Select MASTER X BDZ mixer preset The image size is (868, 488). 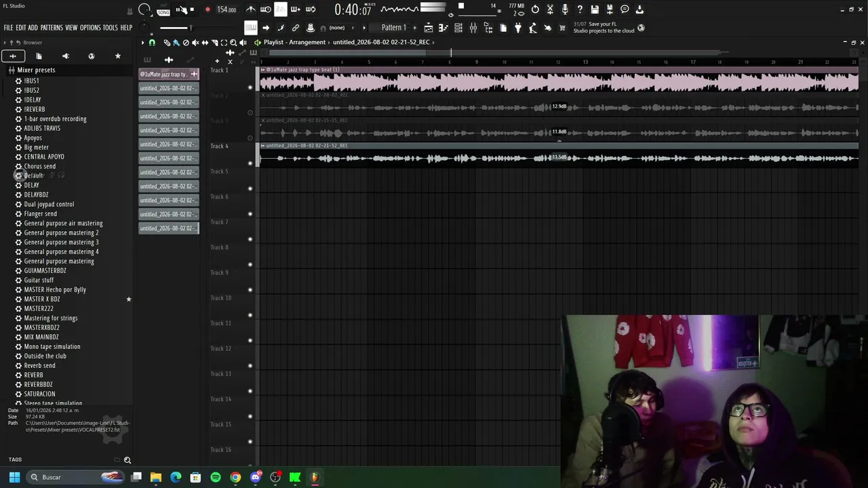[x=42, y=299]
